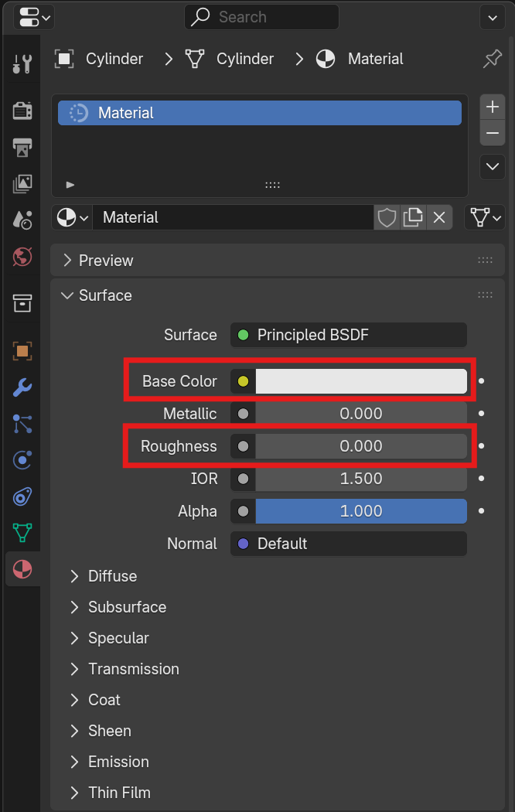
Task: Open the editor type dropdown
Action: tap(34, 18)
